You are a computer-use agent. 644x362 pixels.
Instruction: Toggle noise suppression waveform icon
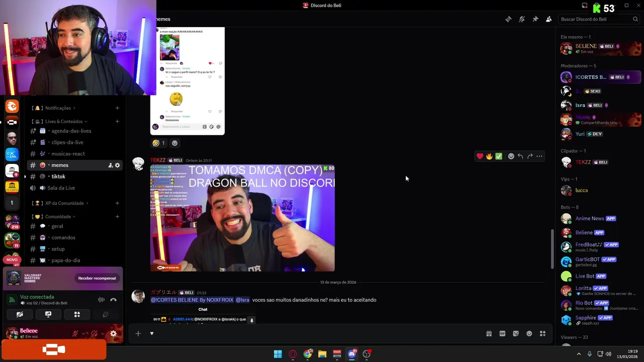coord(101,300)
